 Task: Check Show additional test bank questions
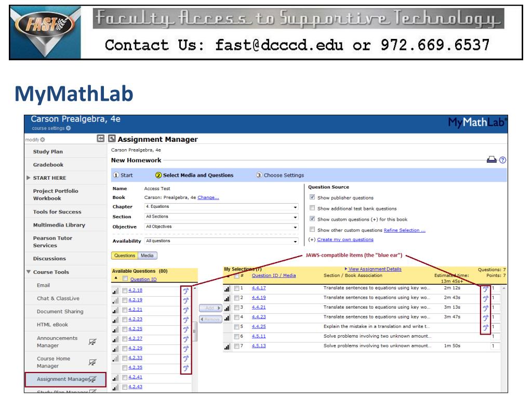(x=312, y=208)
